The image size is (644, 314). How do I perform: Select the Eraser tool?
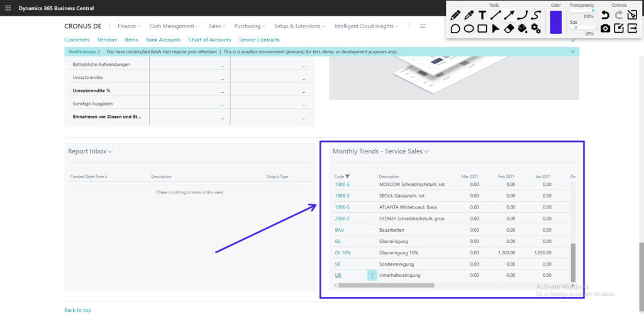(x=509, y=29)
